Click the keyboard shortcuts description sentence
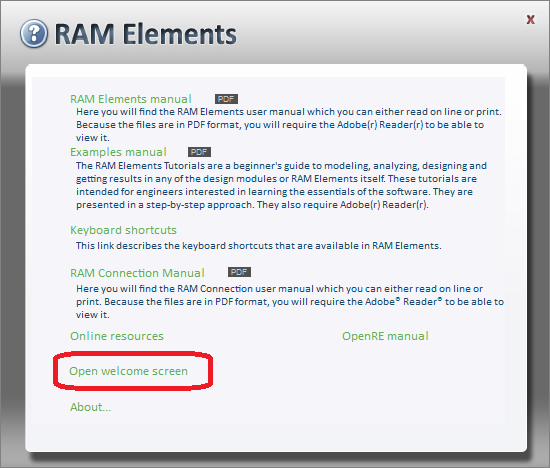The height and width of the screenshot is (468, 550). [259, 246]
